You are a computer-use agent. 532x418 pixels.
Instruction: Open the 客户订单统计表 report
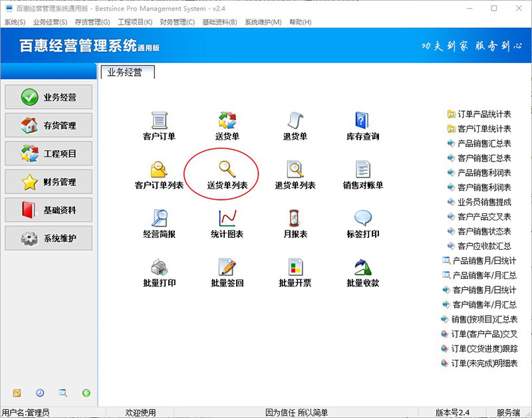479,128
